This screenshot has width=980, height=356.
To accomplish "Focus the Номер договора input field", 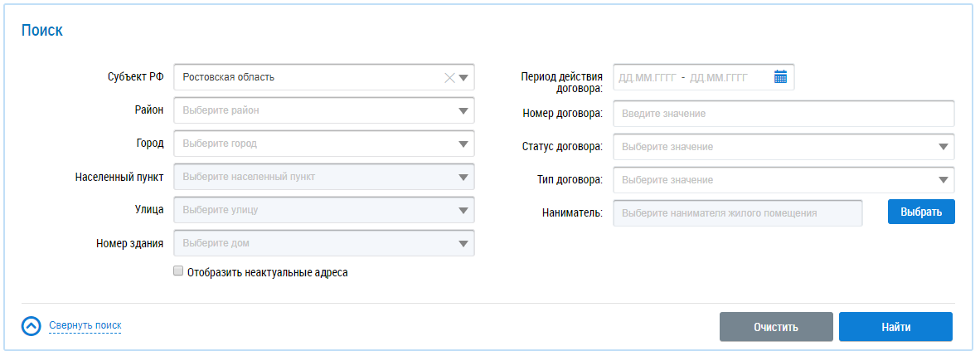I will coord(783,114).
